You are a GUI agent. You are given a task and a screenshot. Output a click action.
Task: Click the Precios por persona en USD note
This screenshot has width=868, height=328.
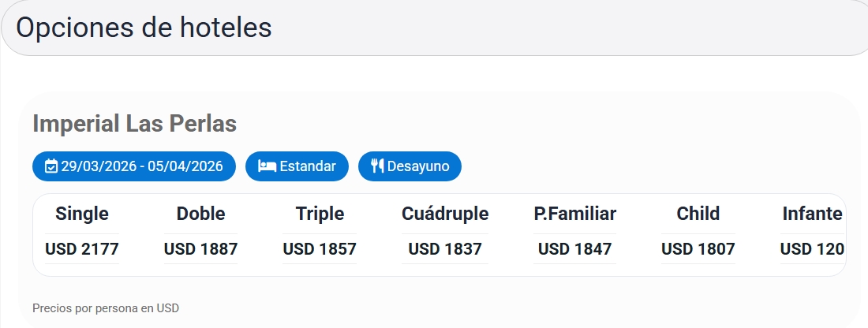pos(106,307)
